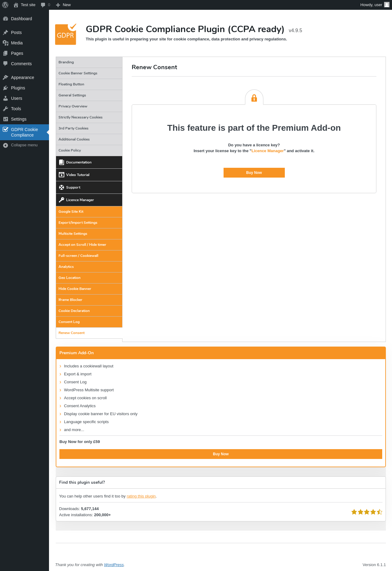The image size is (392, 571).
Task: Open Full-screen / Cookiewall tab
Action: 89,256
